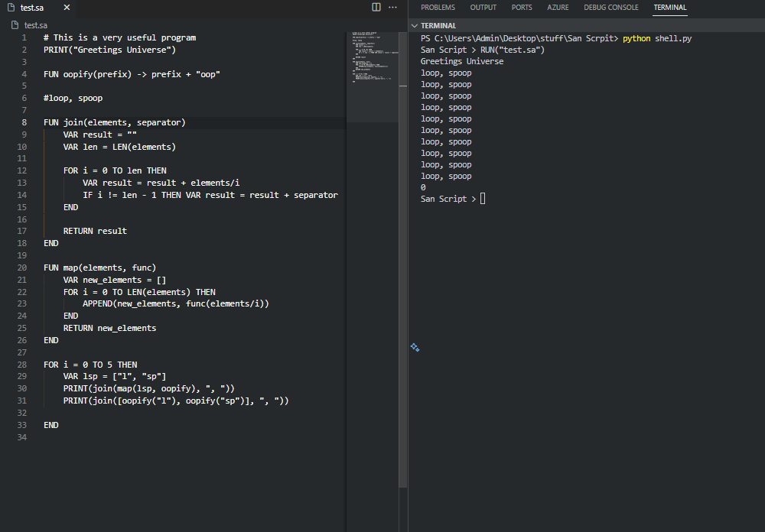Click the 'VAR len = LEN(elements)' line
This screenshot has height=532, width=765.
click(119, 147)
